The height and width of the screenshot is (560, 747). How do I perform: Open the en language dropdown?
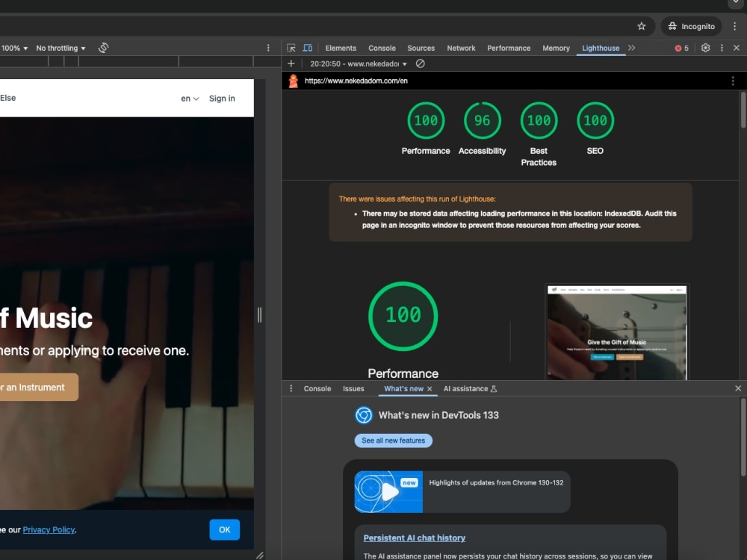190,99
